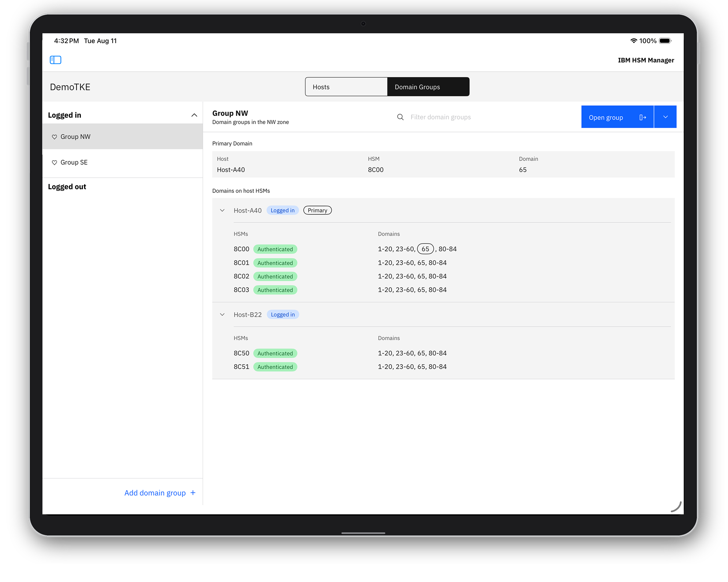
Task: Click the Logged out section header
Action: pyautogui.click(x=67, y=187)
